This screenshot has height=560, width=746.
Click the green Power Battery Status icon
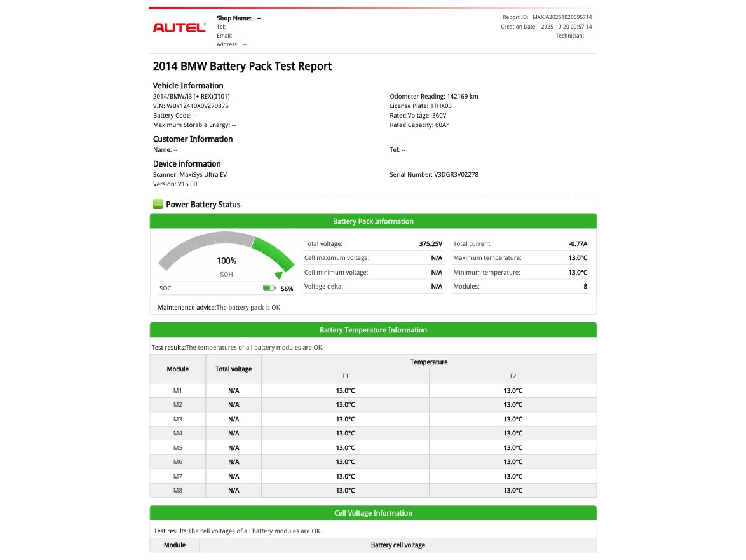158,205
